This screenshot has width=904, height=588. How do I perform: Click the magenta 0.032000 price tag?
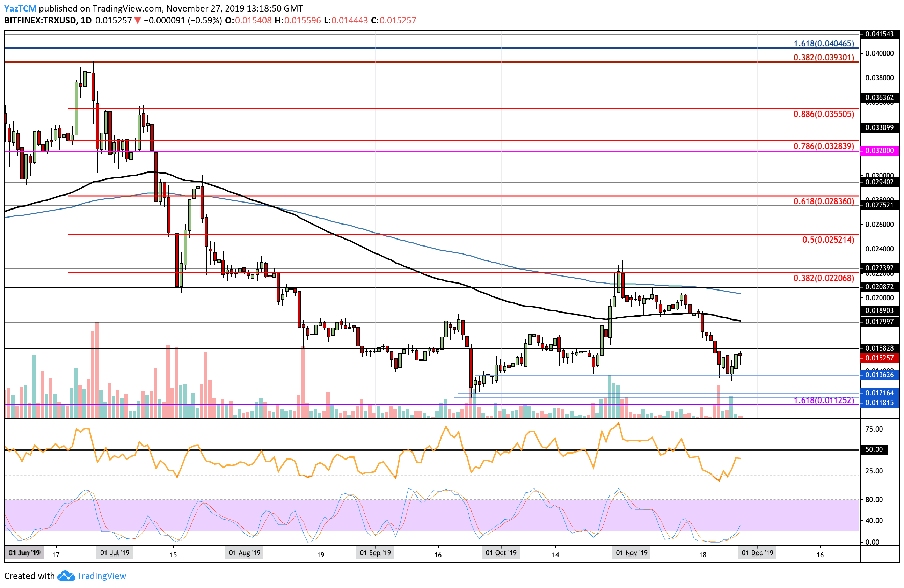click(x=880, y=151)
